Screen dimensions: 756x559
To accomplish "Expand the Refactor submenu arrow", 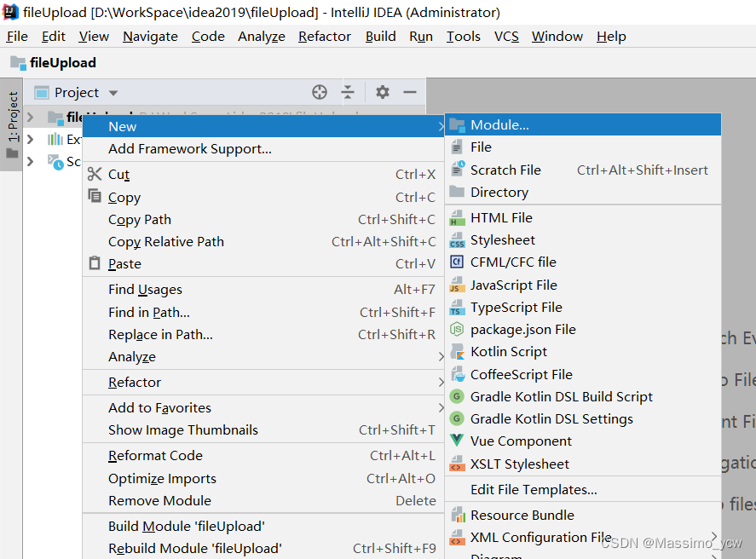I will pos(441,382).
